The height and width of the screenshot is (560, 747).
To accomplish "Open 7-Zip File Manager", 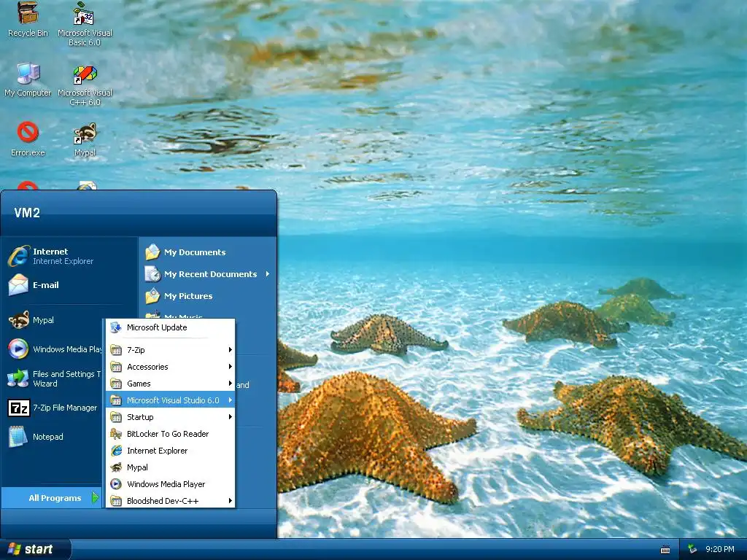I will coord(53,408).
